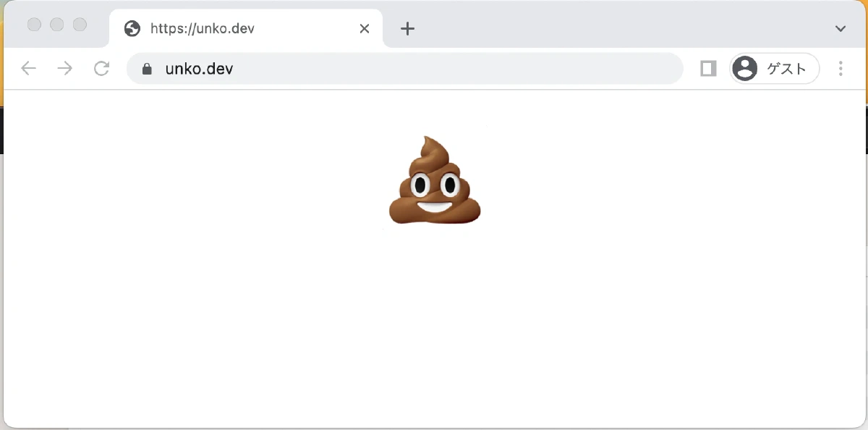
Task: Open Chrome's three-dot customization menu
Action: tap(841, 68)
